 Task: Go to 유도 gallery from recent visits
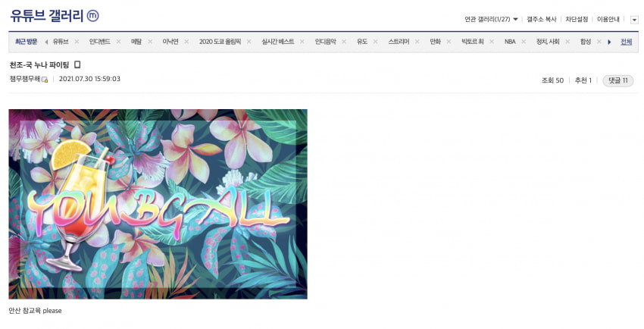click(362, 42)
